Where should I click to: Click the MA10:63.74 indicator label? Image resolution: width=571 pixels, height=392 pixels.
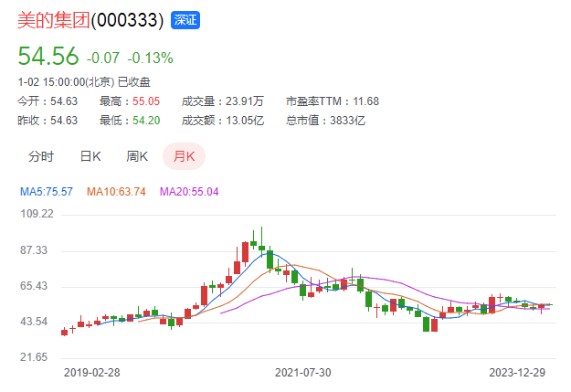coord(116,192)
